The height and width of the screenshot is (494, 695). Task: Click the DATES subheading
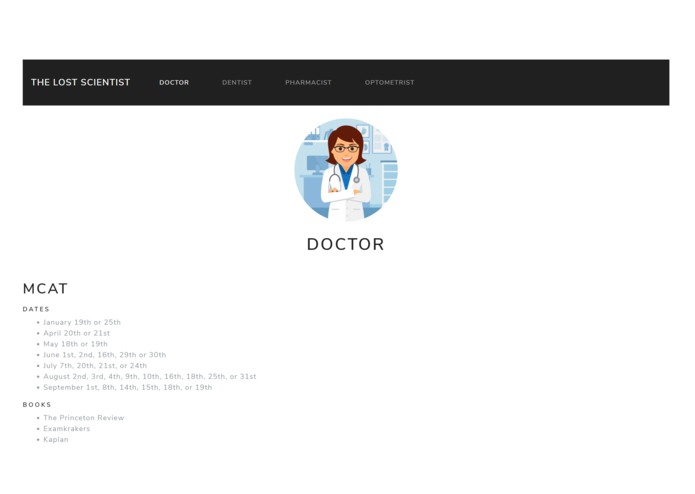[x=36, y=309]
